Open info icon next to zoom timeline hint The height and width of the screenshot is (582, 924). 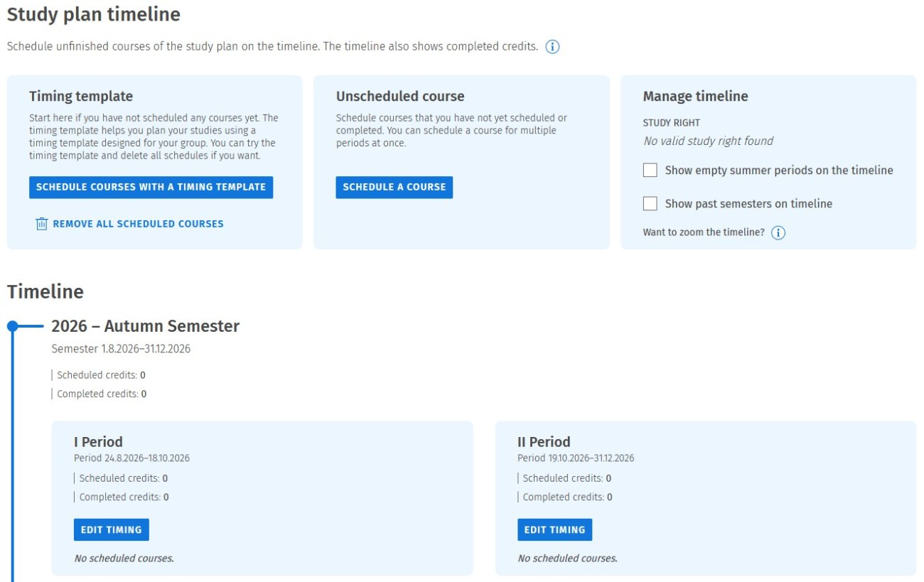(x=778, y=233)
